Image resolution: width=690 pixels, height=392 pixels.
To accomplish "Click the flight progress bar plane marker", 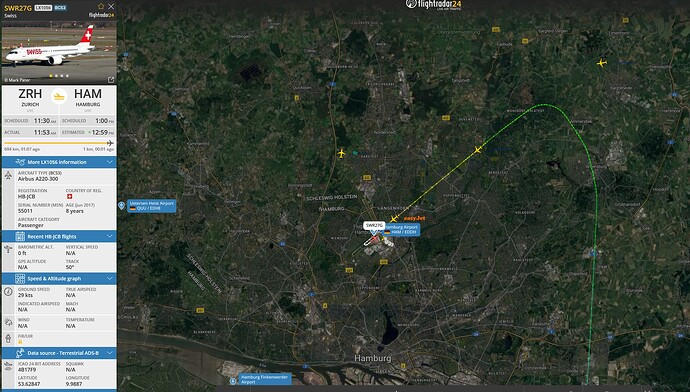I will point(110,143).
